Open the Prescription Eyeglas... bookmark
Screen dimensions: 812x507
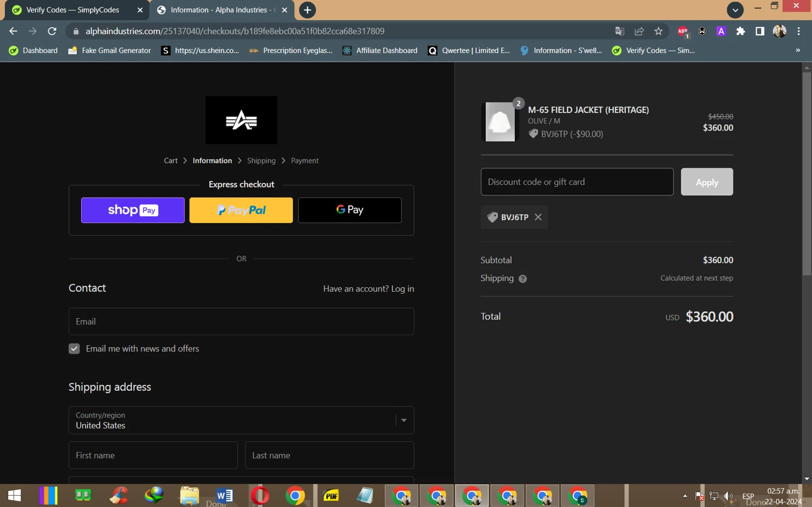pyautogui.click(x=291, y=50)
